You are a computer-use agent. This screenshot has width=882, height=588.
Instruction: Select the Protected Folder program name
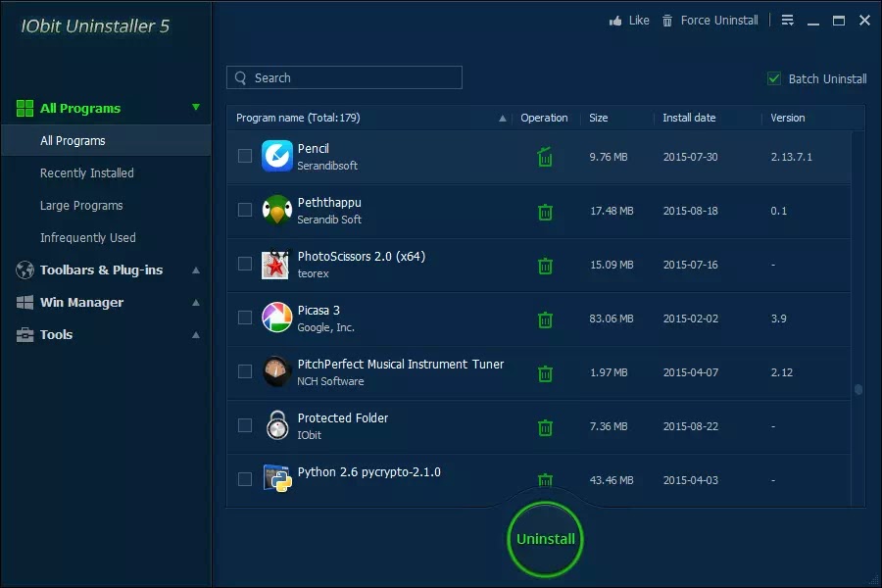343,418
